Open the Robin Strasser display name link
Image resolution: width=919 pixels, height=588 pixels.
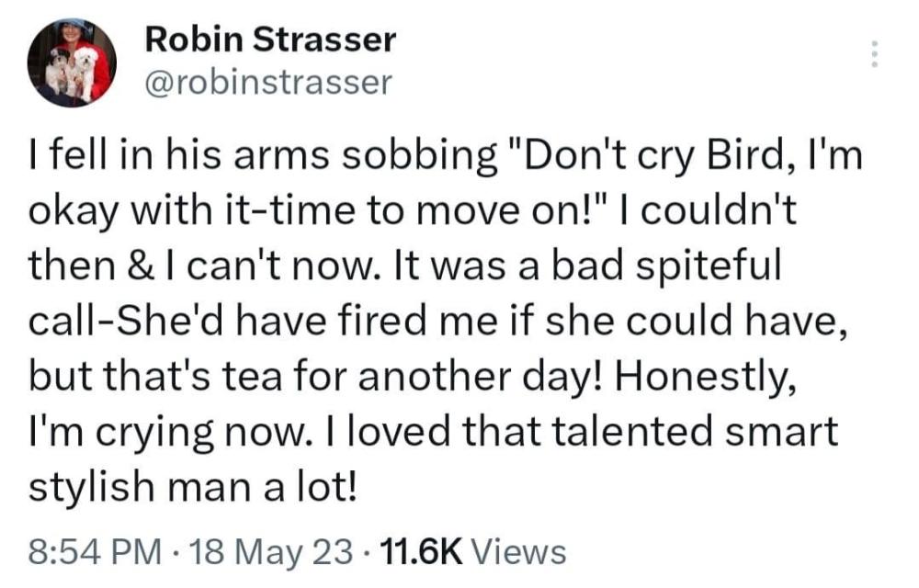pyautogui.click(x=271, y=40)
